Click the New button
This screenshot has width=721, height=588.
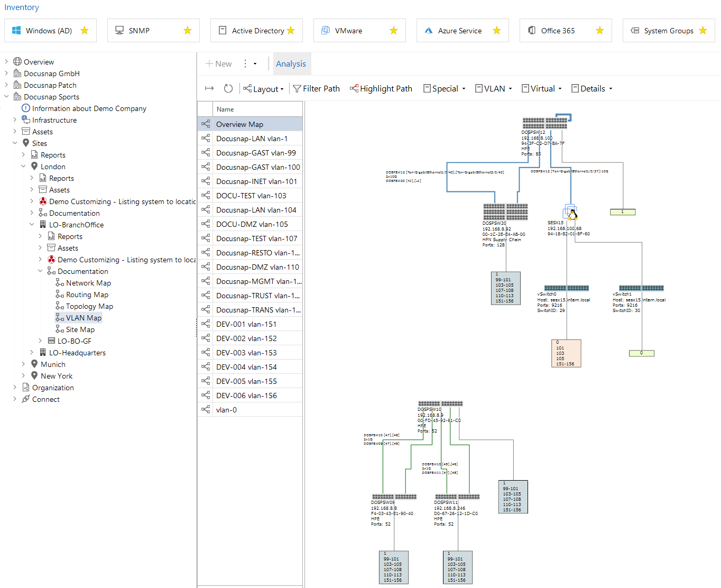point(219,63)
